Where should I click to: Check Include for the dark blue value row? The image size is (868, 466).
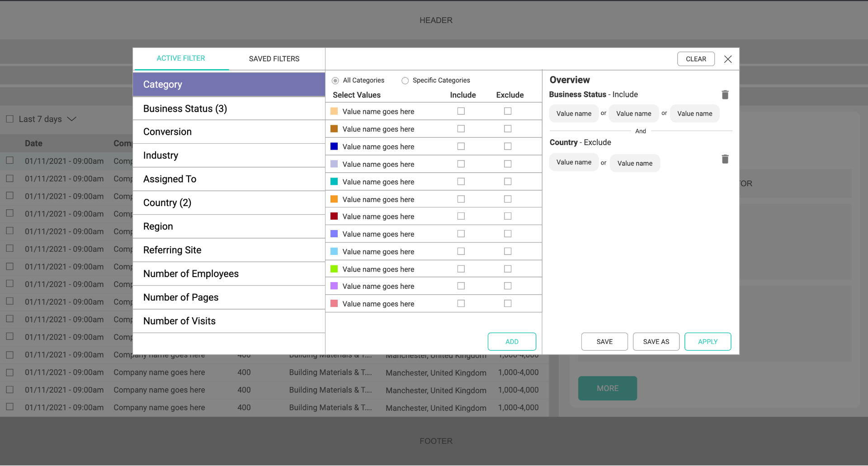461,146
